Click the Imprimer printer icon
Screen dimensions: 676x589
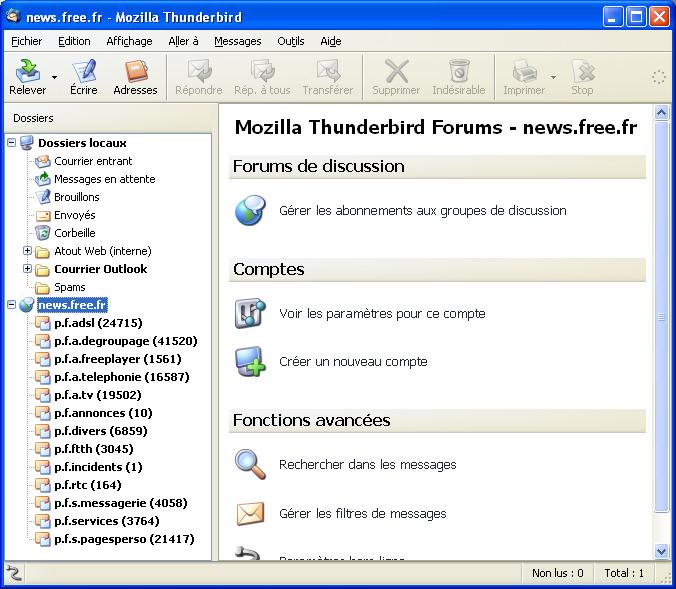(x=524, y=71)
